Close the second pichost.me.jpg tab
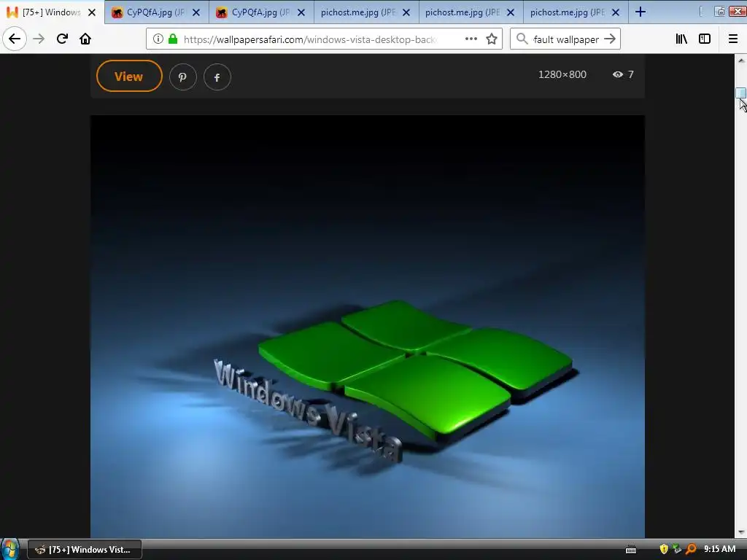This screenshot has height=560, width=747. pyautogui.click(x=510, y=12)
